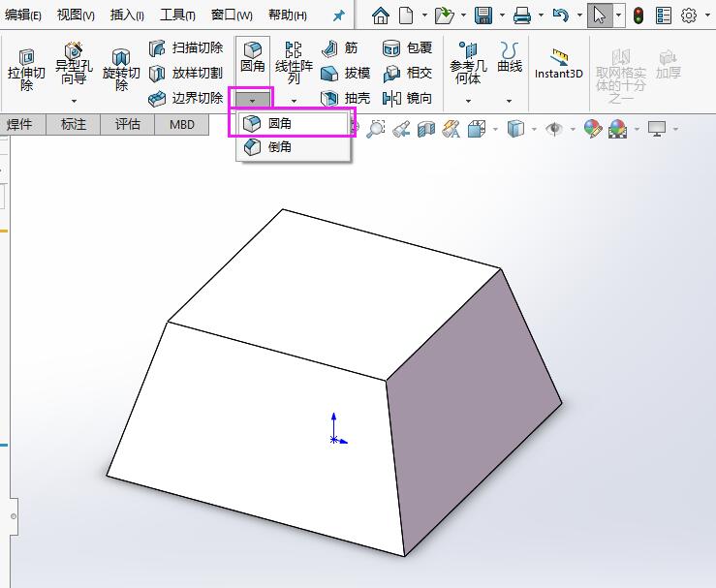Click the Rebuild traffic light icon

pyautogui.click(x=638, y=15)
